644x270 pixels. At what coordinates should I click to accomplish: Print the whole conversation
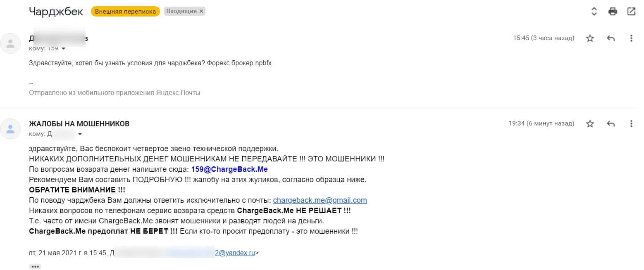coord(613,12)
